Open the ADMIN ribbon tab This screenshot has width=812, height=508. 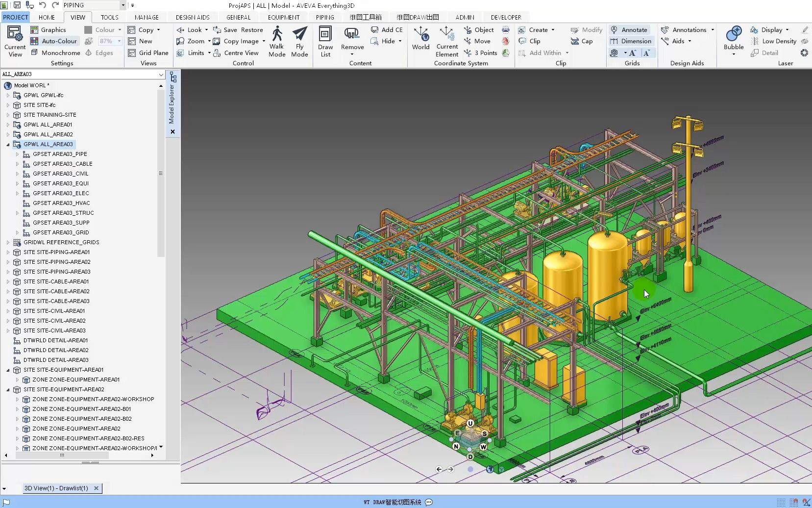pyautogui.click(x=465, y=17)
